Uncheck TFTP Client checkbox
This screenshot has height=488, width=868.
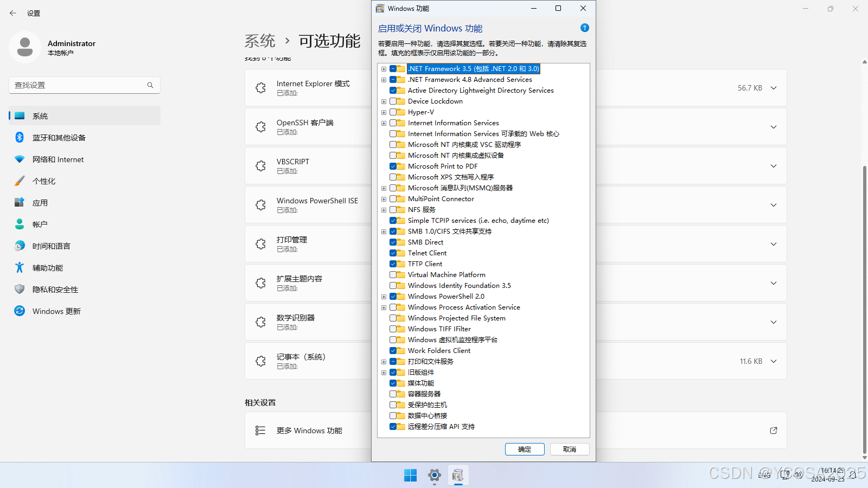coord(393,264)
